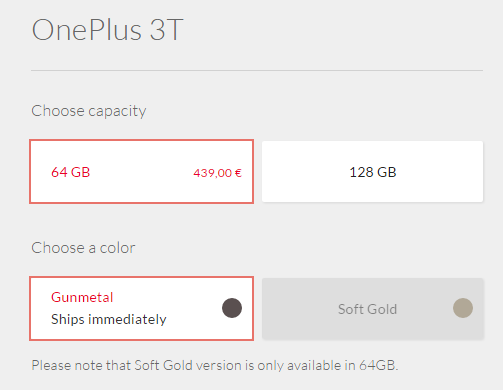The width and height of the screenshot is (503, 390).
Task: Click the Soft Gold availability note
Action: tap(215, 365)
